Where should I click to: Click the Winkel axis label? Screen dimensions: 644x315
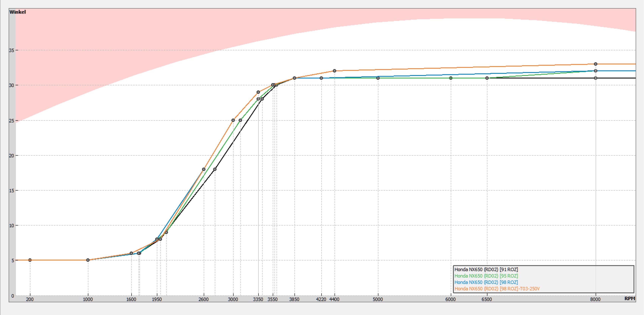tap(17, 12)
